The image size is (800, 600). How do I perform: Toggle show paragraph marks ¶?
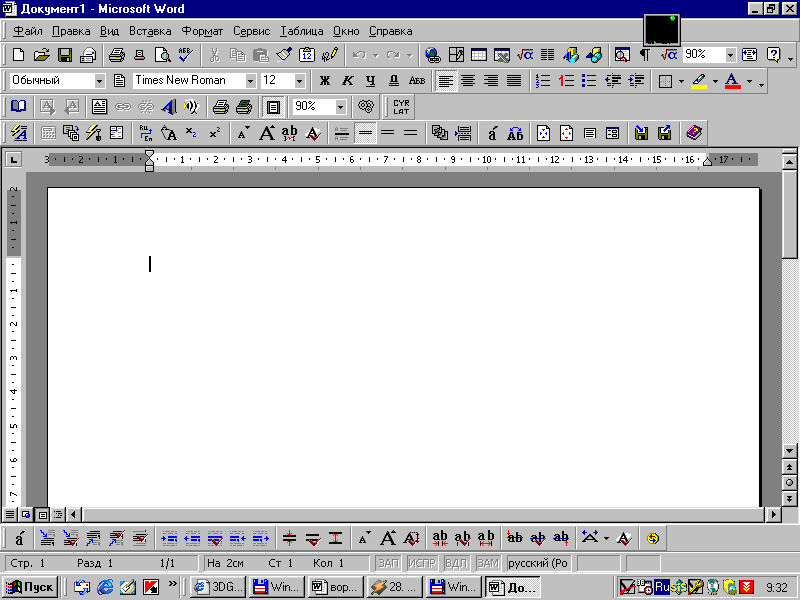[x=645, y=55]
